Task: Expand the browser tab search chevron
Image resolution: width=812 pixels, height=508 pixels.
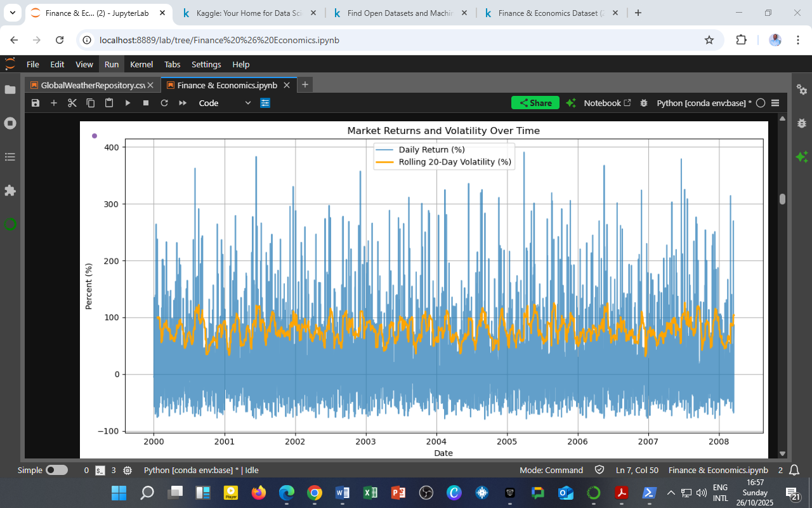Action: coord(12,13)
